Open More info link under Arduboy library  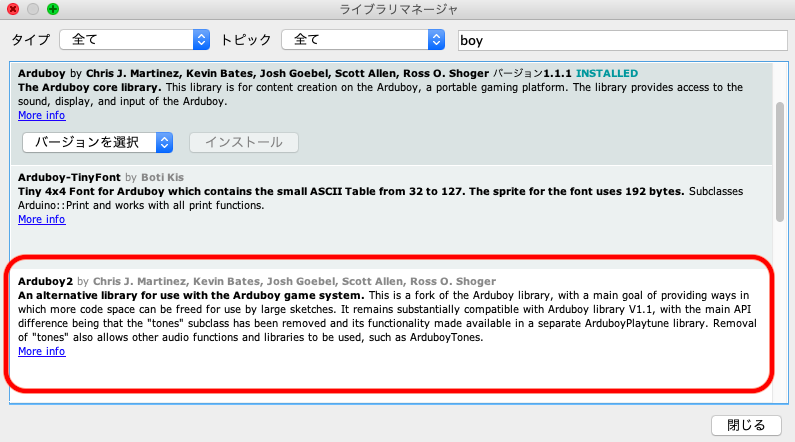(42, 116)
